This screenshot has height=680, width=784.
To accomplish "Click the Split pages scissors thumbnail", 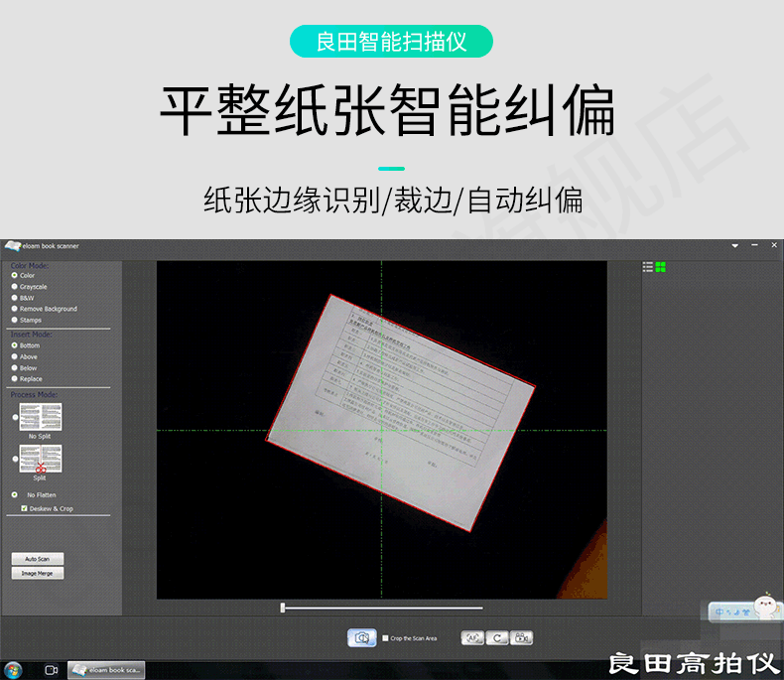I will click(41, 459).
